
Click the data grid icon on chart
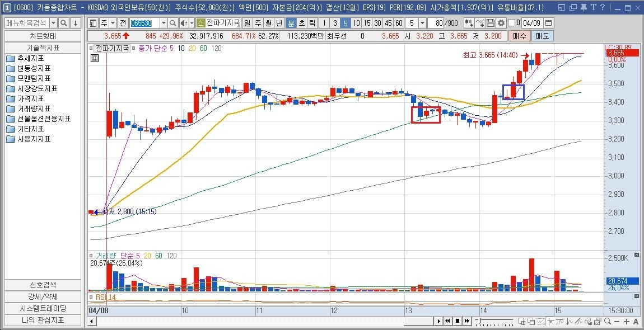[x=95, y=58]
